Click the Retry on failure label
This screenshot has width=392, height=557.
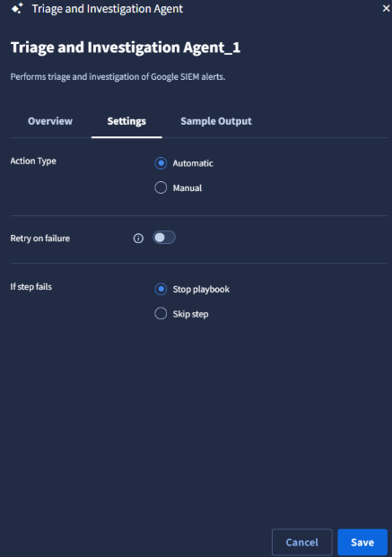pos(40,239)
